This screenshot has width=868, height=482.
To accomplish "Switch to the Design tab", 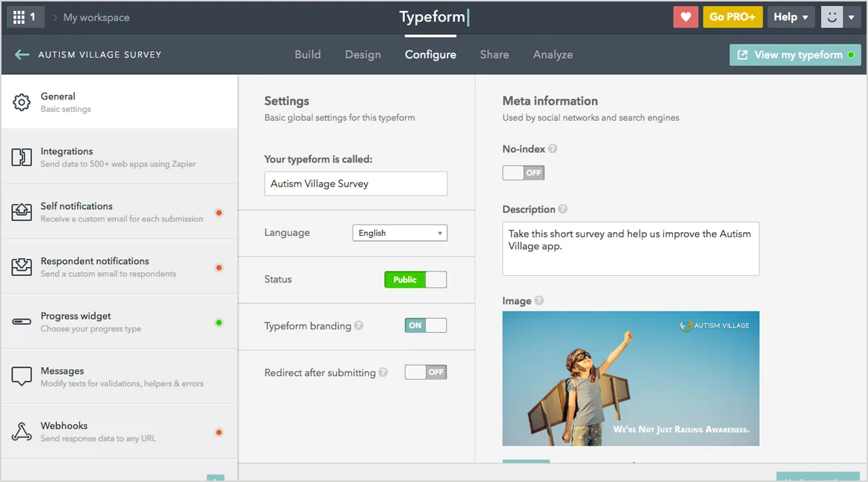I will pos(363,54).
